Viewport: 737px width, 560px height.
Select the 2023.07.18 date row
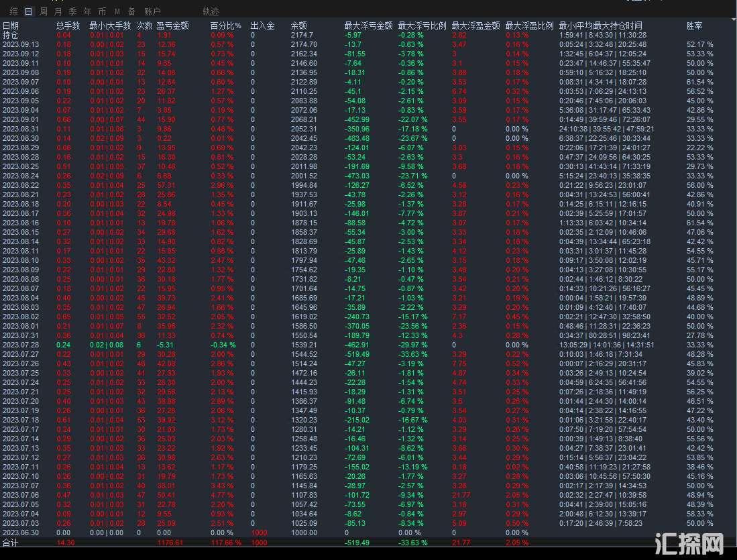pos(369,420)
